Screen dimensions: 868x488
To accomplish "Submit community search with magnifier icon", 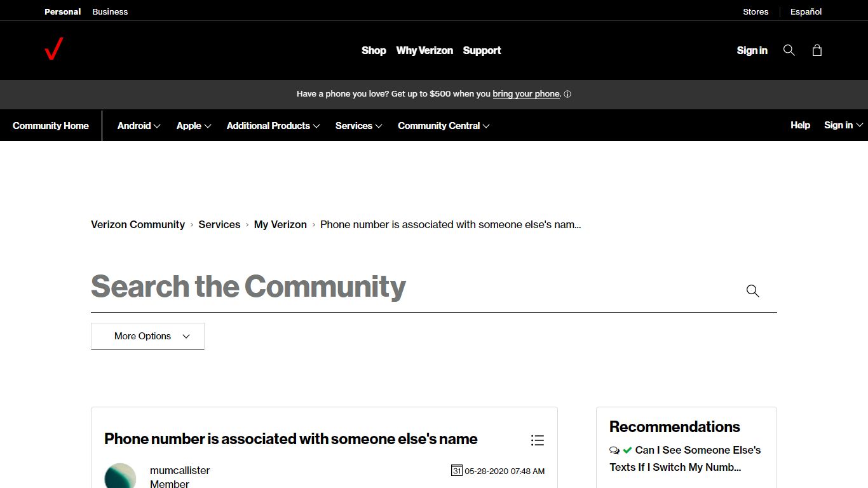I will 753,291.
